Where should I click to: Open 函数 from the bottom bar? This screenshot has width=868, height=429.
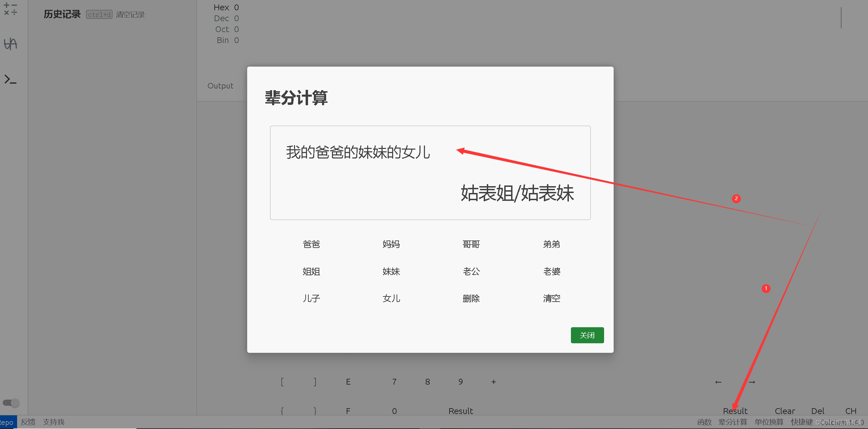click(x=704, y=422)
